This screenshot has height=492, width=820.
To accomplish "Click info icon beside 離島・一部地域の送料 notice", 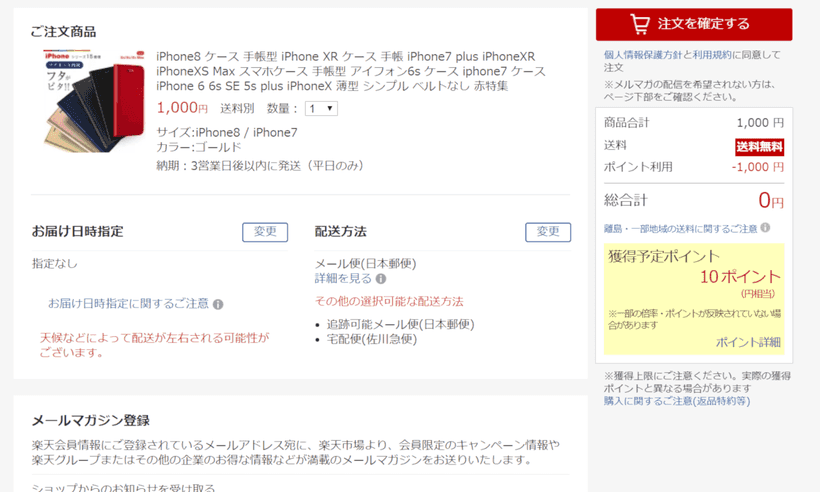I will pos(765,228).
